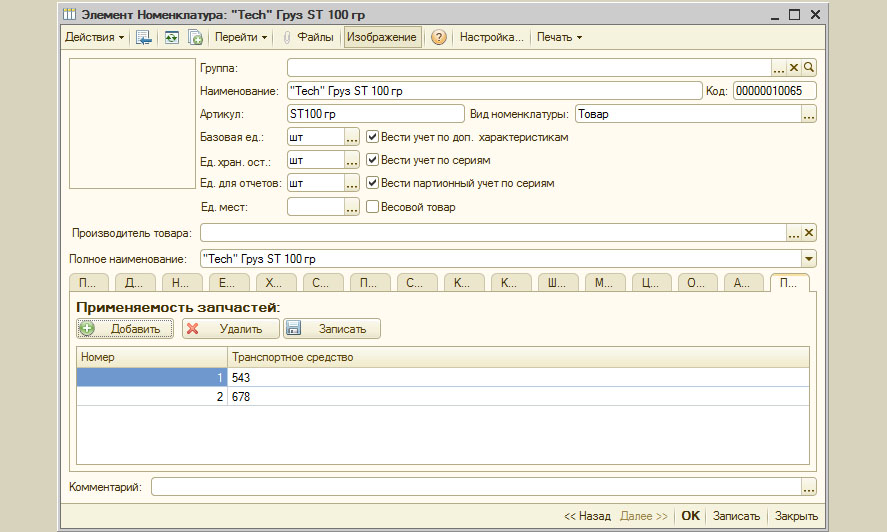Open selection button for Комментарий field
Viewport: 887px width, 532px height.
809,487
